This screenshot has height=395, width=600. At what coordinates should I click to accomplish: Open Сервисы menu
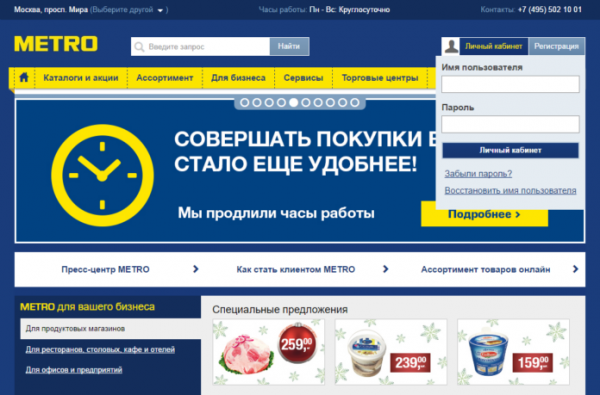[x=303, y=78]
